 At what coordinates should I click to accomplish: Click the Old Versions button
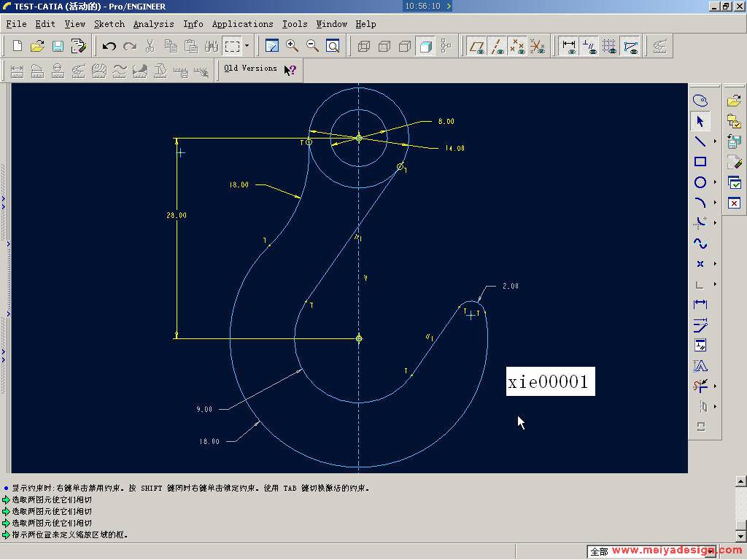(251, 68)
